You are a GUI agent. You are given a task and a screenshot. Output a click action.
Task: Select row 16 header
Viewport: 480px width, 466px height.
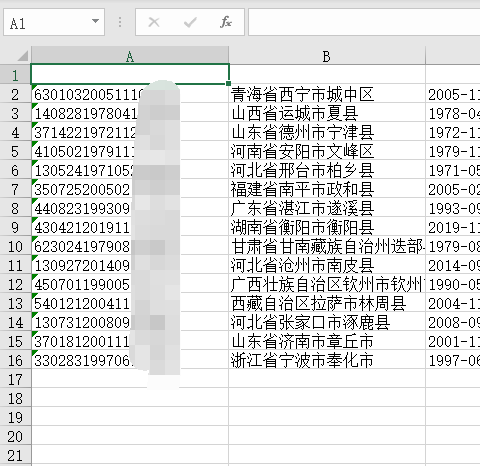coord(15,359)
